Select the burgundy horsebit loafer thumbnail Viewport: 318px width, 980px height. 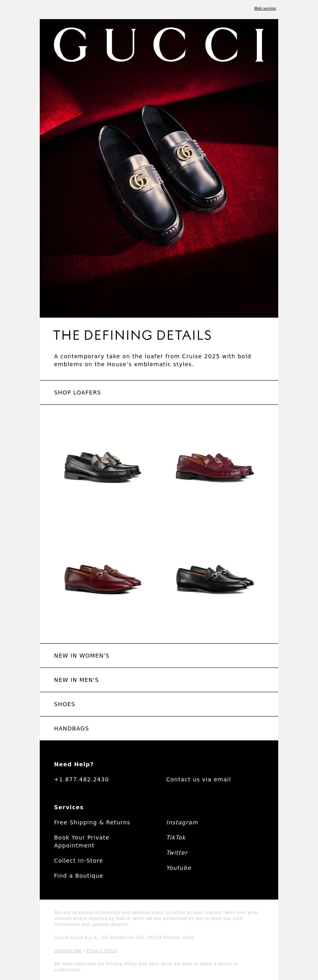103,579
